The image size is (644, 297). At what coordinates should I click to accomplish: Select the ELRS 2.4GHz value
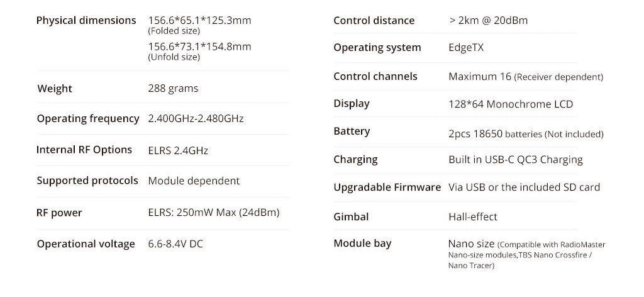pos(178,150)
